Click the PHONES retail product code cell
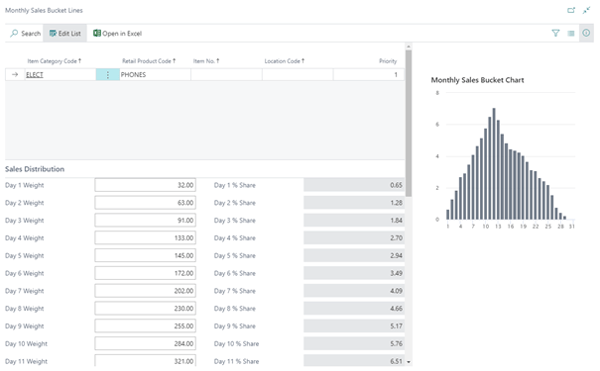 point(155,75)
